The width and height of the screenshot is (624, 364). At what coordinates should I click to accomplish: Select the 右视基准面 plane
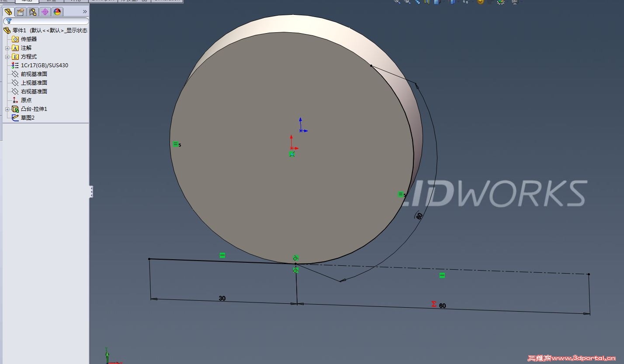pyautogui.click(x=30, y=92)
